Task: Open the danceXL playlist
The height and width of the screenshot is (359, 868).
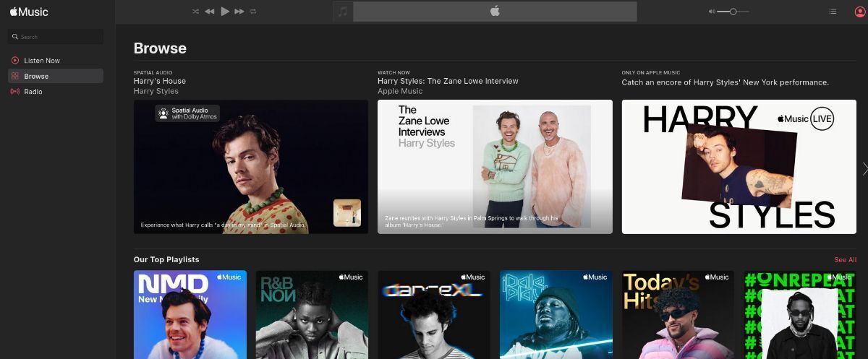Action: [434, 315]
